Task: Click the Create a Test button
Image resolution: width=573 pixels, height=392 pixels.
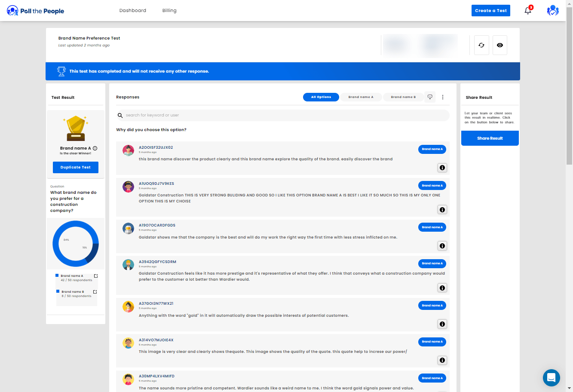Action: [490, 11]
